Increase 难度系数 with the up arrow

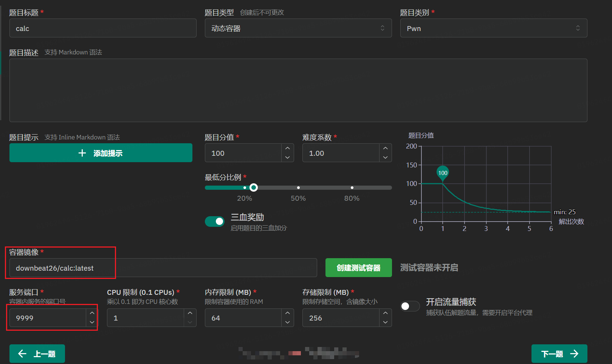tap(385, 148)
